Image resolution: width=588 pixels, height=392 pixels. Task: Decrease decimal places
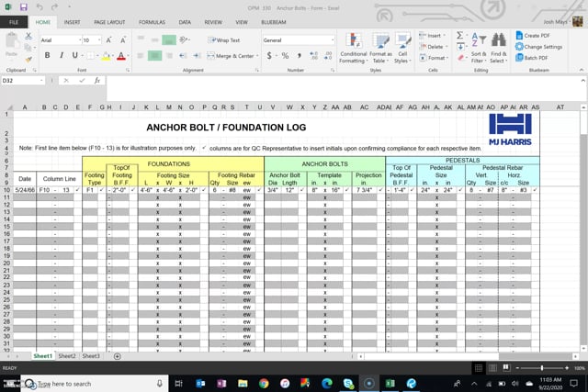(x=328, y=56)
